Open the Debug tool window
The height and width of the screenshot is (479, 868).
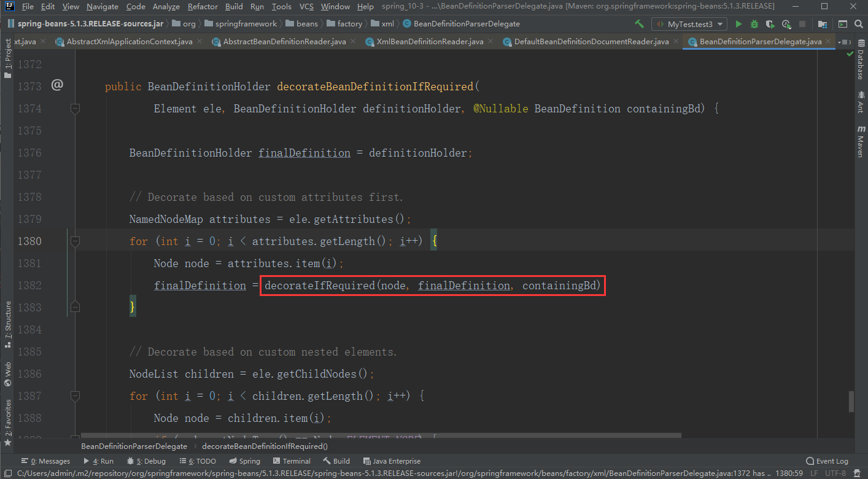146,461
